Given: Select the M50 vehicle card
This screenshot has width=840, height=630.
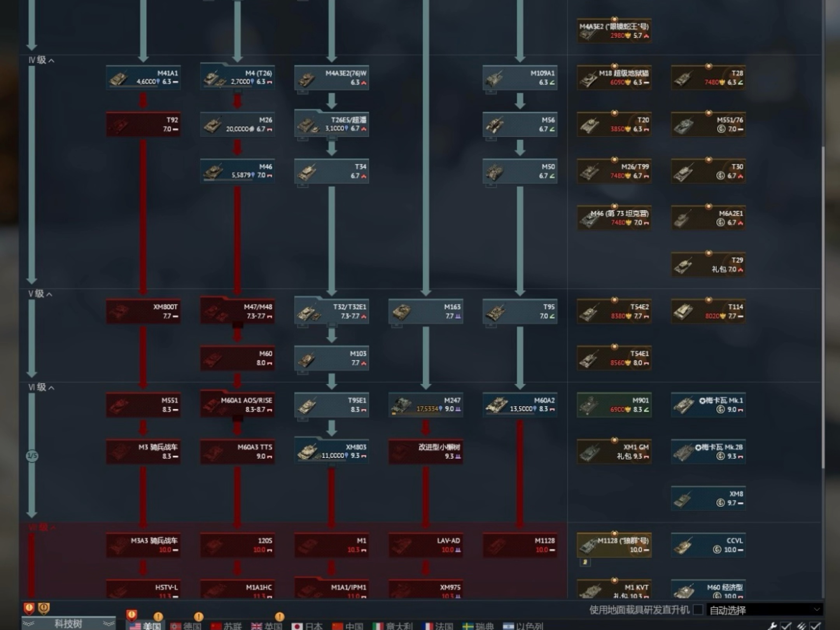Looking at the screenshot, I should click(520, 171).
